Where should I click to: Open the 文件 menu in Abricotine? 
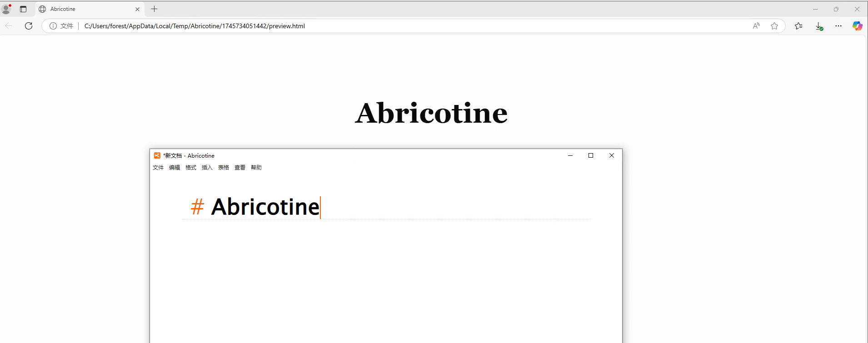(x=158, y=168)
